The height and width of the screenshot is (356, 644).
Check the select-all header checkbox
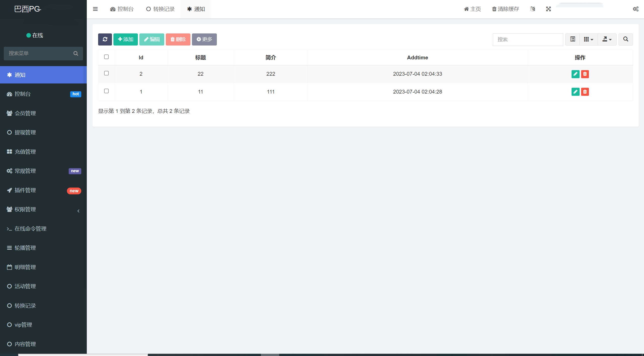pos(106,57)
